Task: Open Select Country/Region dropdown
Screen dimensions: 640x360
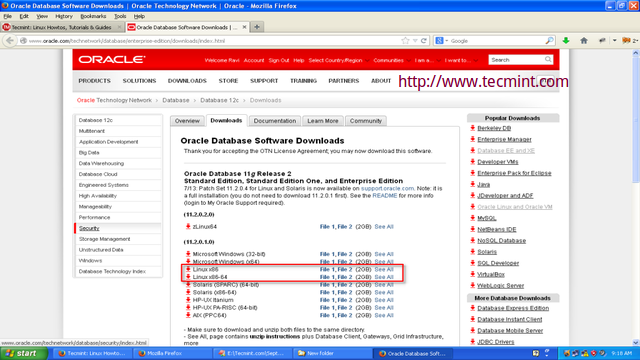Action: tap(338, 60)
